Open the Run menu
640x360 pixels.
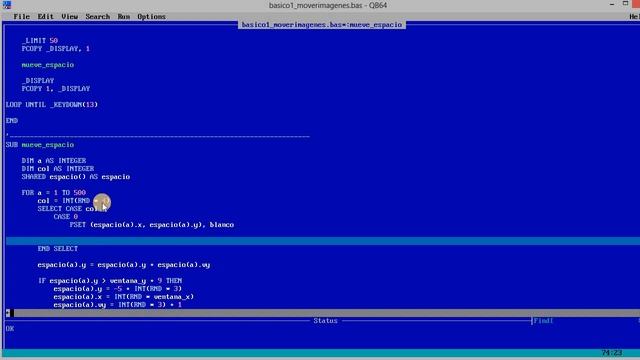point(124,17)
